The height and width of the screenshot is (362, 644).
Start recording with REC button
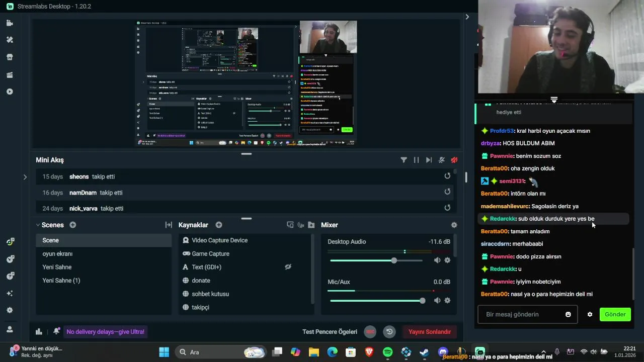click(370, 332)
